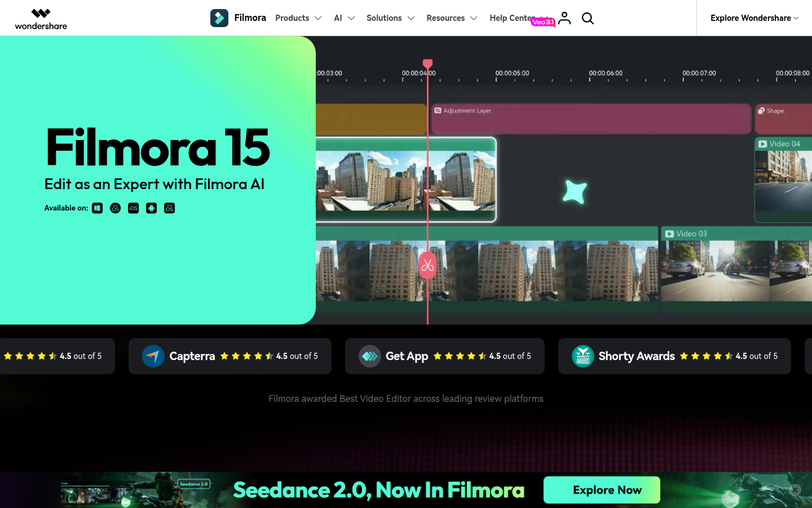This screenshot has height=508, width=812.
Task: Open the user account icon
Action: (564, 18)
